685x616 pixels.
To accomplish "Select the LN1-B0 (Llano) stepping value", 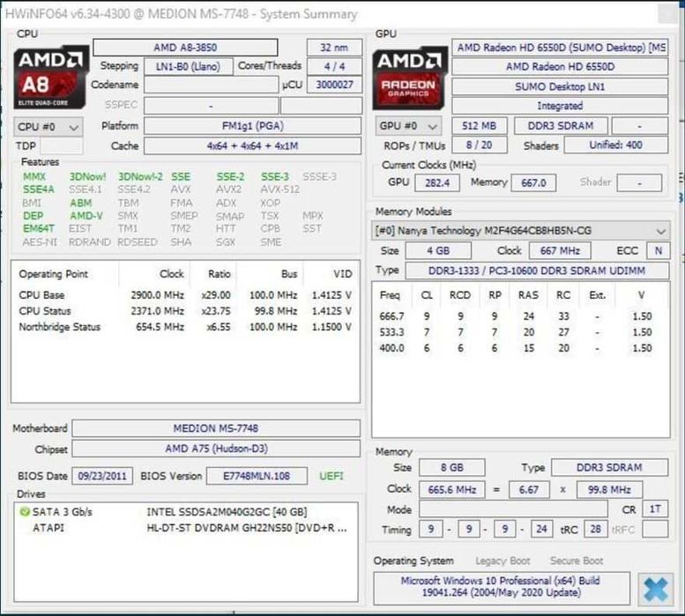I will click(189, 67).
